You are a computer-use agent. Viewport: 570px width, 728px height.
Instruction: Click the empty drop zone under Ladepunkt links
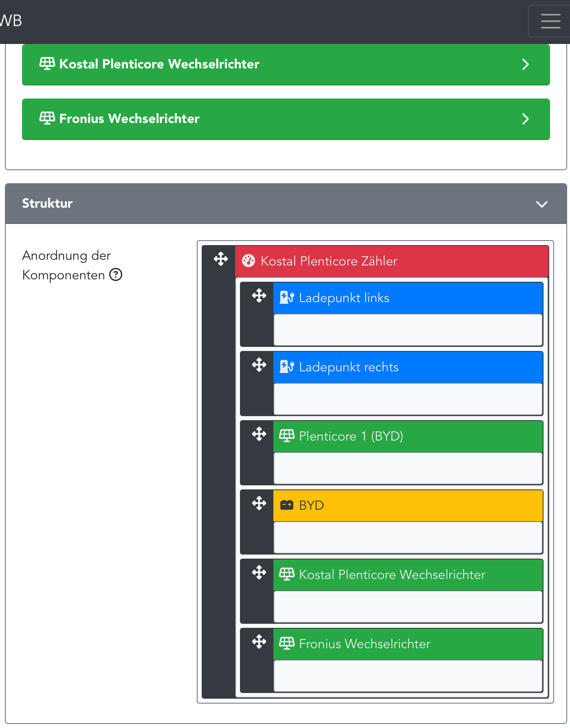tap(408, 330)
